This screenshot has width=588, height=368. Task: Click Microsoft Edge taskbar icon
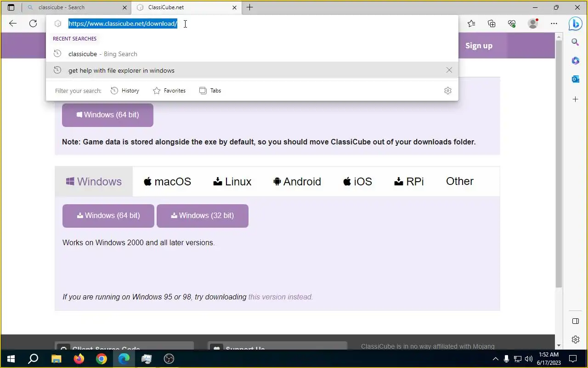click(x=124, y=359)
